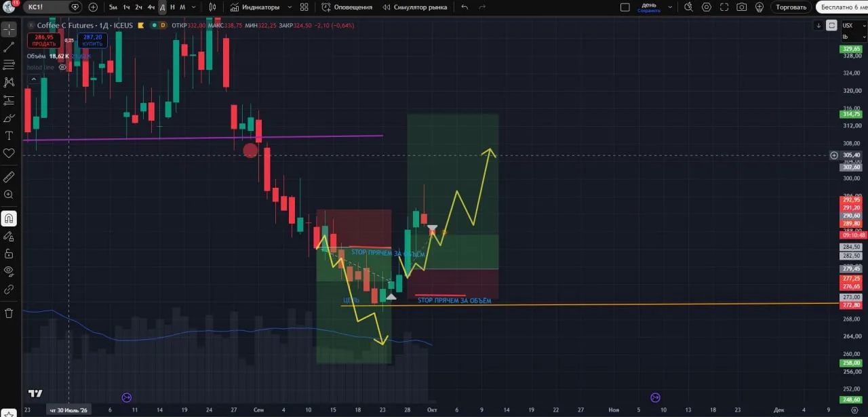The image size is (868, 417).
Task: Click the user profile avatar
Action: [x=9, y=7]
